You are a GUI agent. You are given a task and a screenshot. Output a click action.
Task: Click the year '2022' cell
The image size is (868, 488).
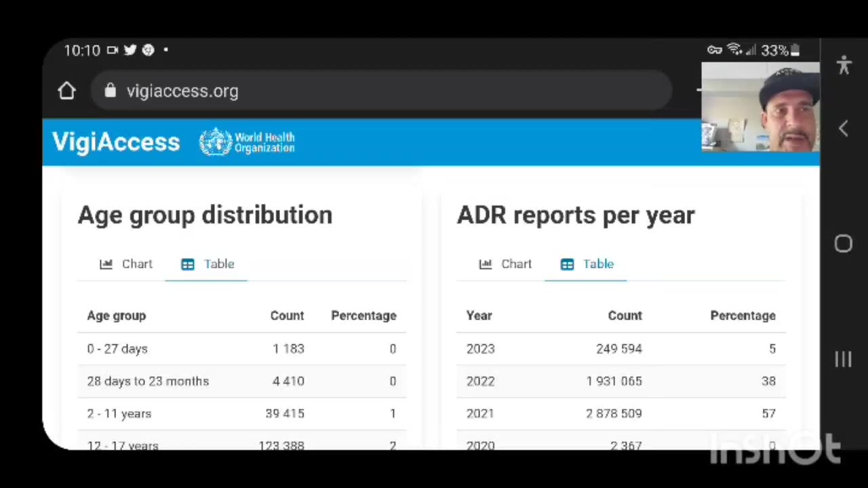coord(480,381)
